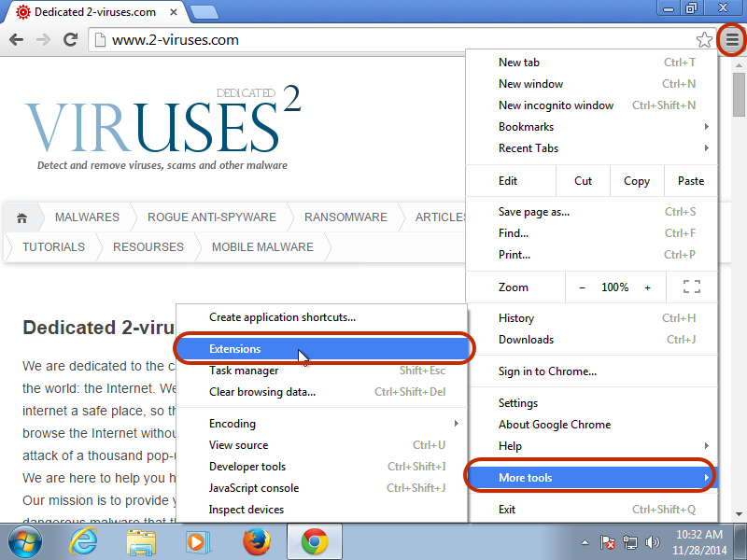Go back with the back arrow
Viewport: 747px width, 560px height.
16,39
